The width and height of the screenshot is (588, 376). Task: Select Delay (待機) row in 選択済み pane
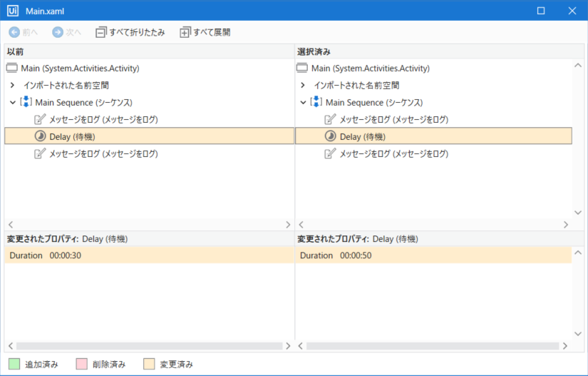(x=434, y=136)
